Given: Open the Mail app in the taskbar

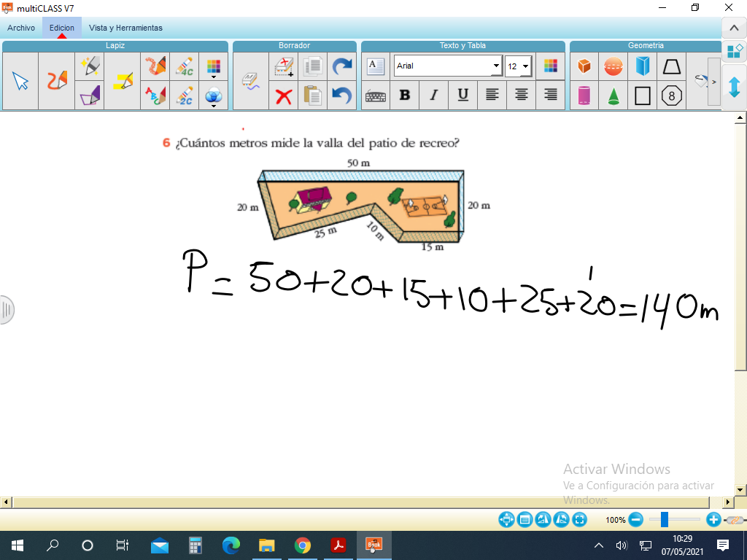Looking at the screenshot, I should tap(160, 545).
